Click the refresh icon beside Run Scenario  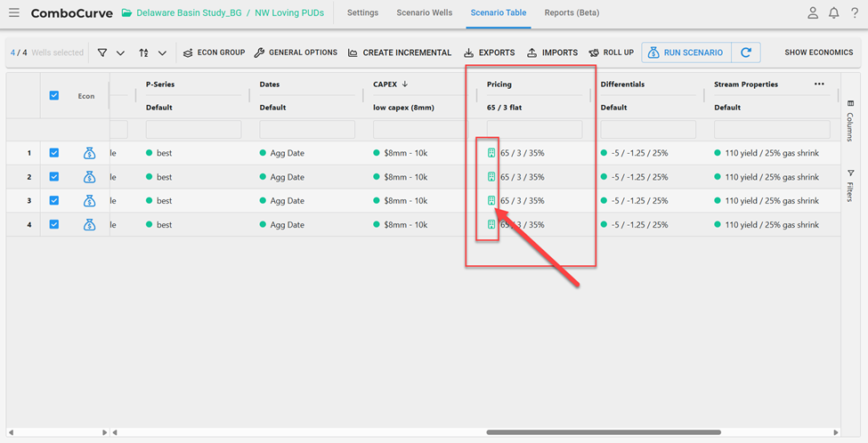(746, 52)
